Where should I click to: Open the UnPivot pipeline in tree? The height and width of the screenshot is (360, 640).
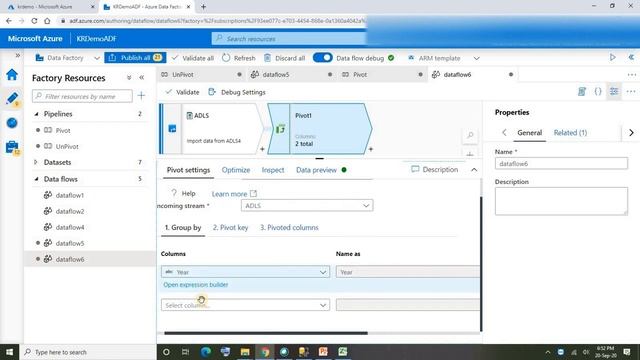(x=67, y=146)
